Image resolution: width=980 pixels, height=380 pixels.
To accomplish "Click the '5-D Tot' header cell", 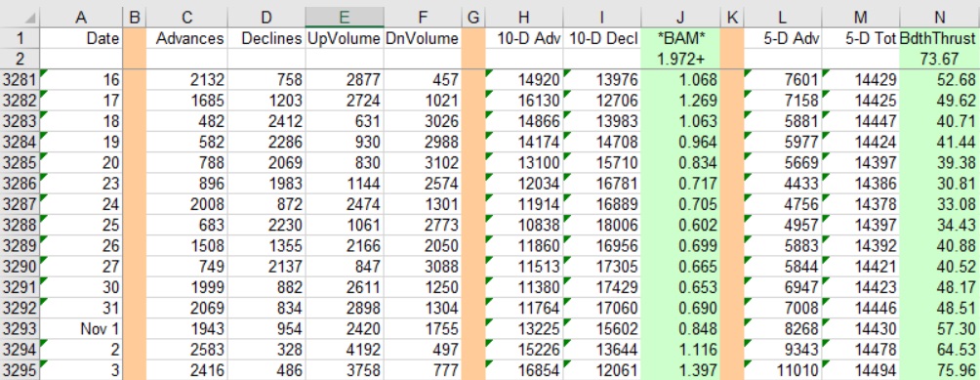I will (x=860, y=38).
